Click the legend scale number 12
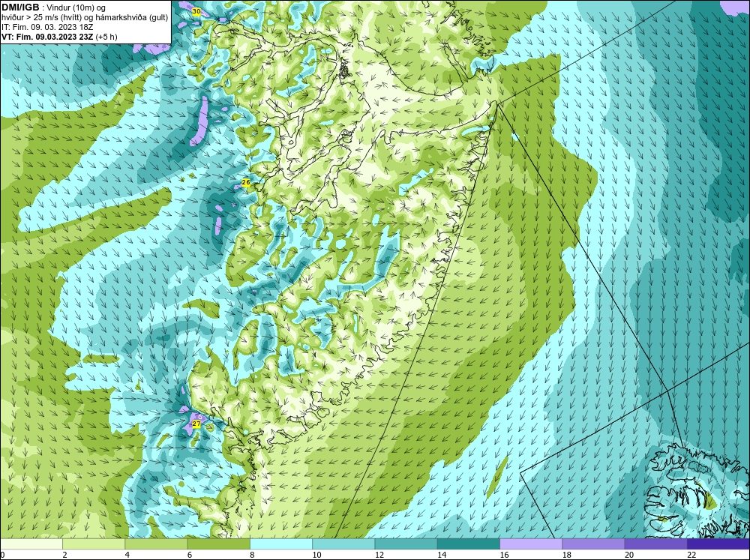Image resolution: width=750 pixels, height=560 pixels. [379, 555]
